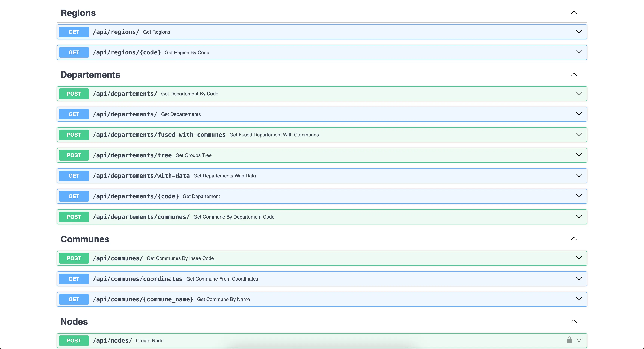Expand Get Region By Code arrow
Viewport: 644px width, 349px height.
tap(579, 52)
